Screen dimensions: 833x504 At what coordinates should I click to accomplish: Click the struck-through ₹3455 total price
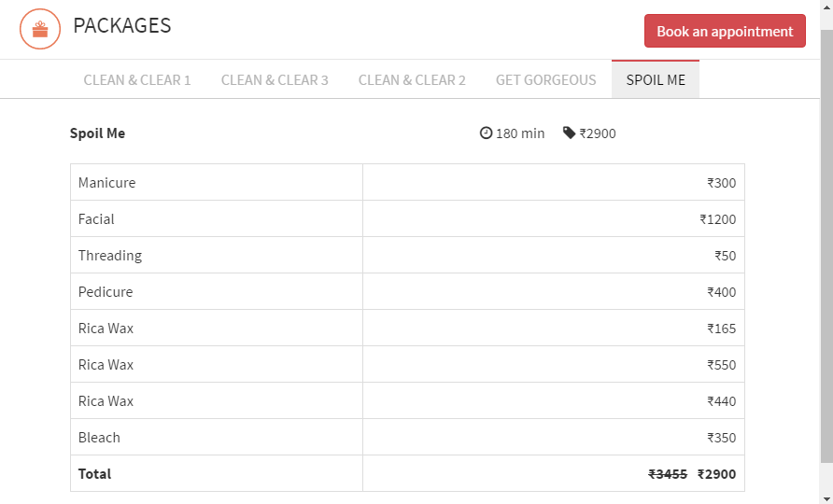(668, 474)
